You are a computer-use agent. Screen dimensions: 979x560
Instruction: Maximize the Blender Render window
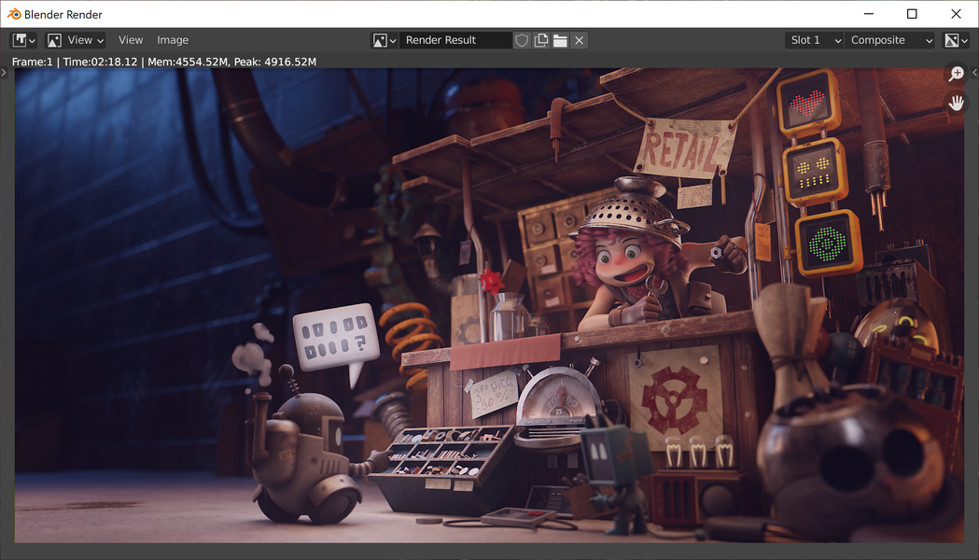tap(912, 14)
